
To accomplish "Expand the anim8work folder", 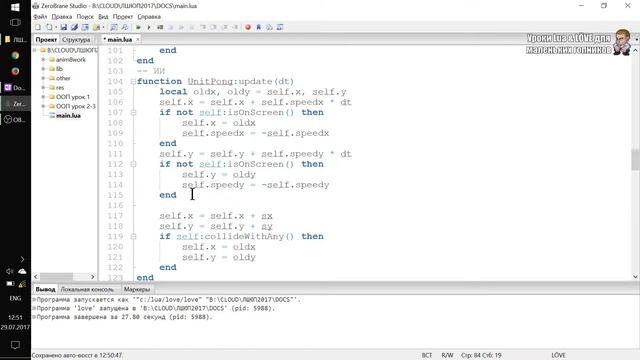I will click(43, 60).
